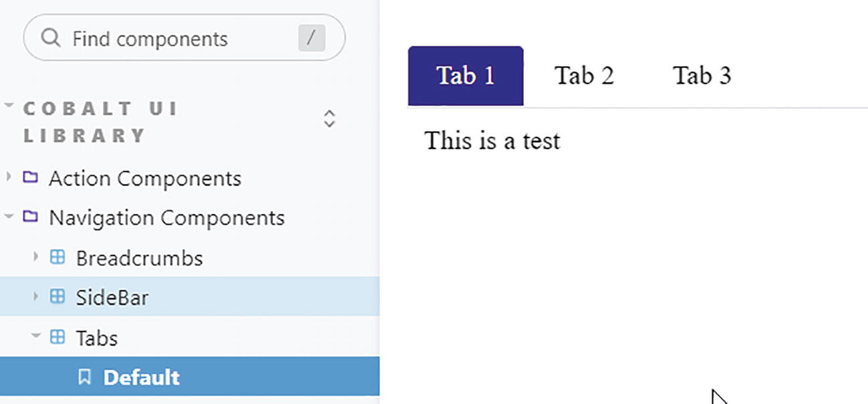
Task: Click the search magnifier icon
Action: coord(51,38)
